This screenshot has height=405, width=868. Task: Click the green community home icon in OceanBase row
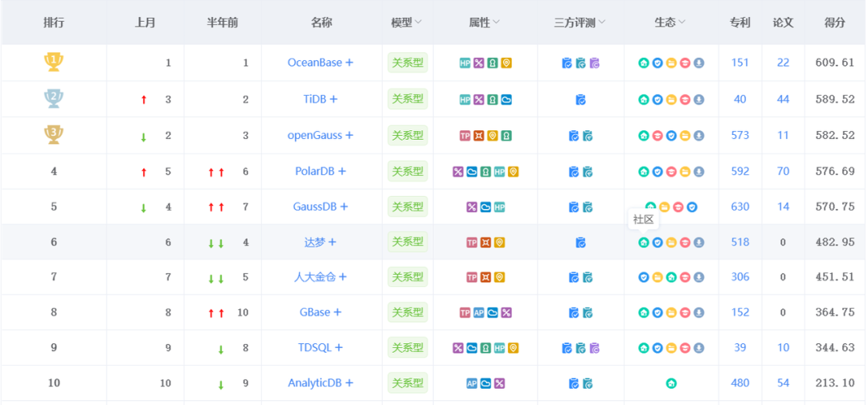pyautogui.click(x=643, y=63)
